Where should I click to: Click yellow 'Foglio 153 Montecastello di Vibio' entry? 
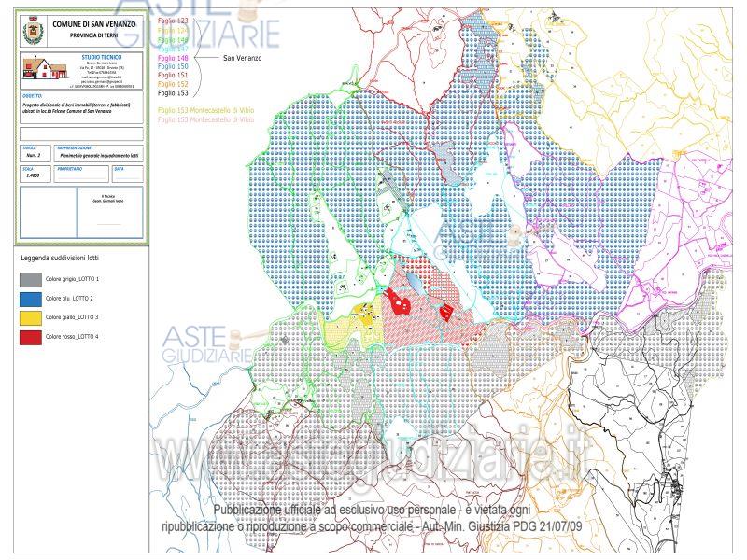tap(205, 110)
